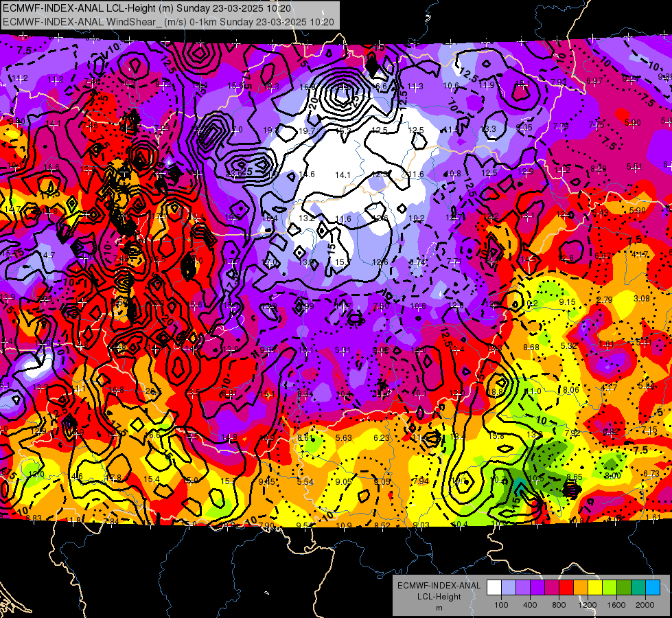The image size is (672, 618).
Task: Click the legend tick label 1600
Action: 616,605
